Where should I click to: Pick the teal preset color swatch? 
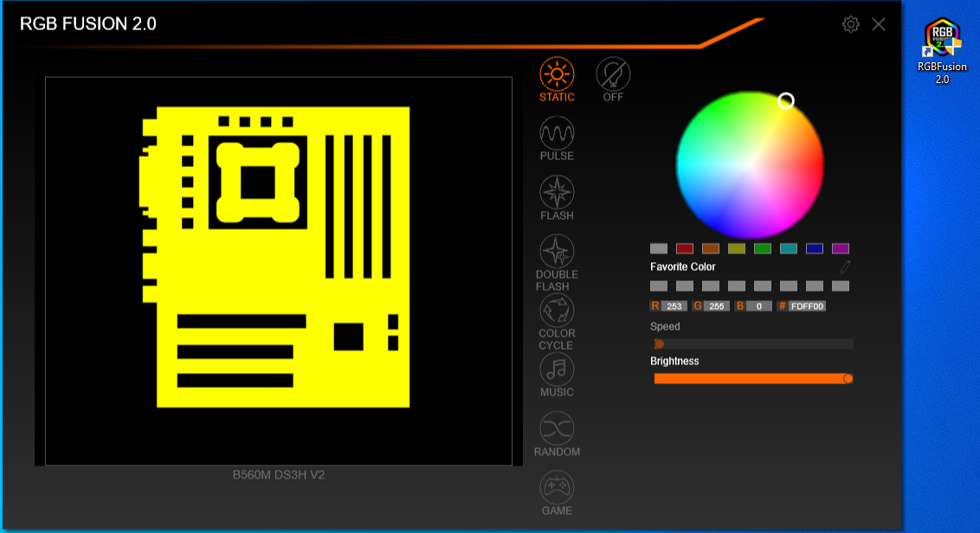(788, 248)
